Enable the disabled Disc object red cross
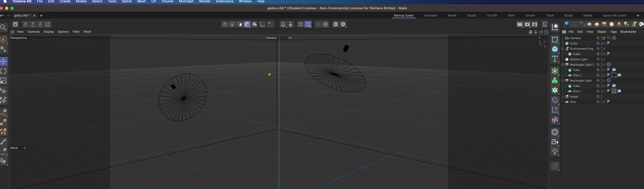The width and height of the screenshot is (644, 189). pos(604,102)
